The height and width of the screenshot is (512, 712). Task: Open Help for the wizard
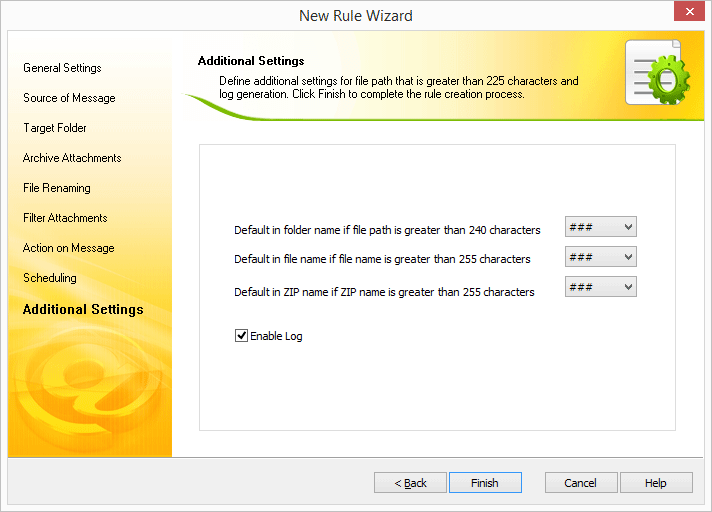tap(655, 483)
